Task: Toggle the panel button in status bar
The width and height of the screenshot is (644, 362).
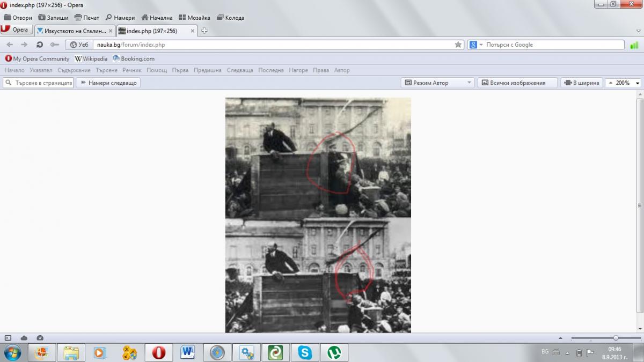Action: [8, 338]
